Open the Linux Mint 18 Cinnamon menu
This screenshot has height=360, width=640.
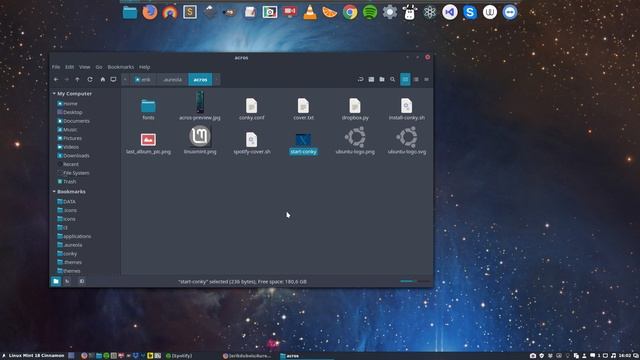point(33,356)
